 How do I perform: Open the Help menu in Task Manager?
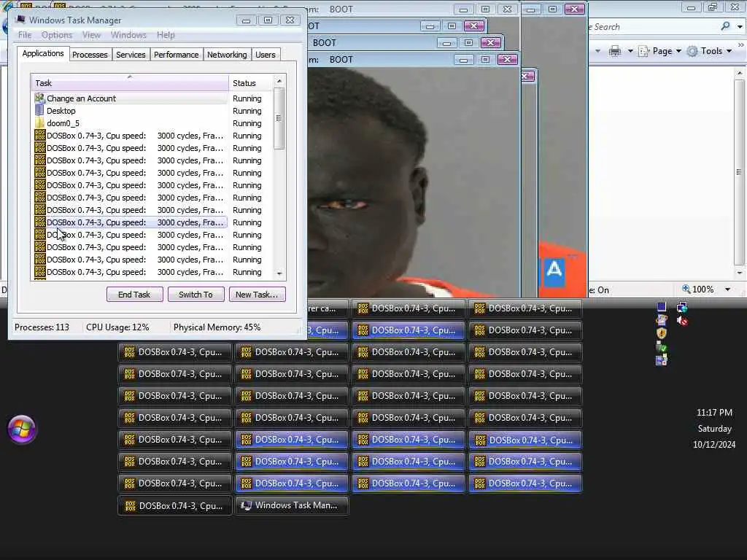[x=166, y=35]
